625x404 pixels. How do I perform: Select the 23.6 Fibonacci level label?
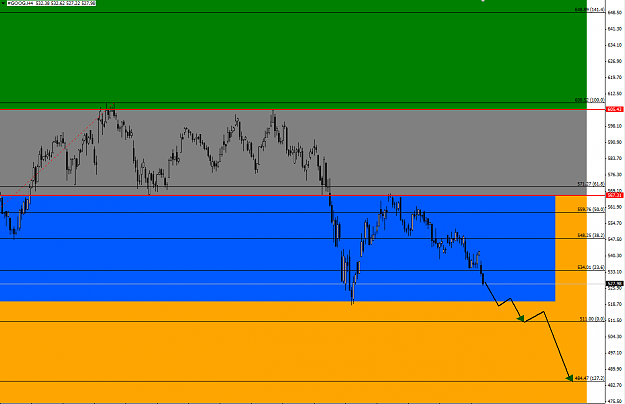tap(591, 267)
